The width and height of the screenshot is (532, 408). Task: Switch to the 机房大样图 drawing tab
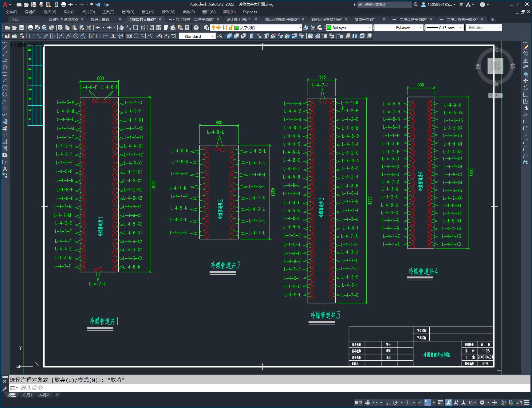click(x=100, y=19)
